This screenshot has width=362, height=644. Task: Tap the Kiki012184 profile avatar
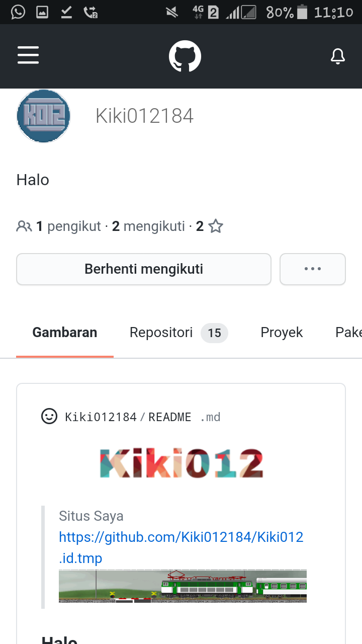[44, 116]
